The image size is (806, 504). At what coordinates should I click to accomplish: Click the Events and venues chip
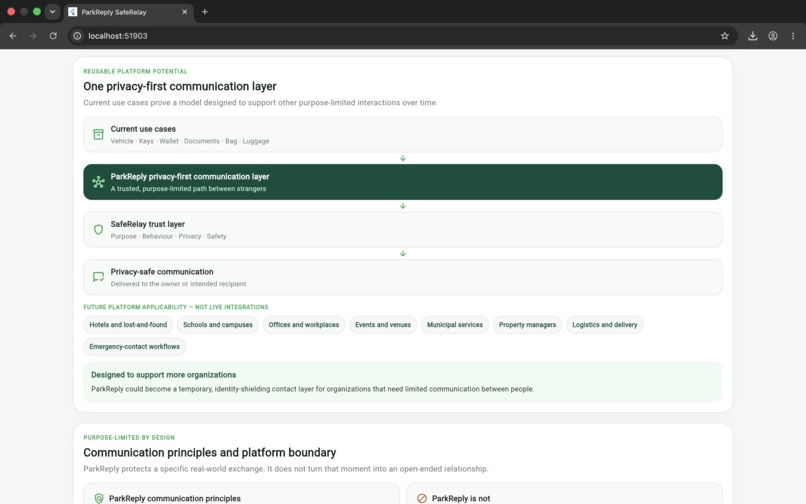click(382, 325)
